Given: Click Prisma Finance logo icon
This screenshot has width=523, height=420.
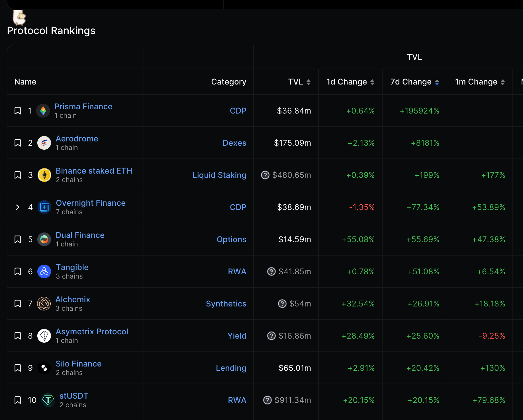Looking at the screenshot, I should pos(43,111).
